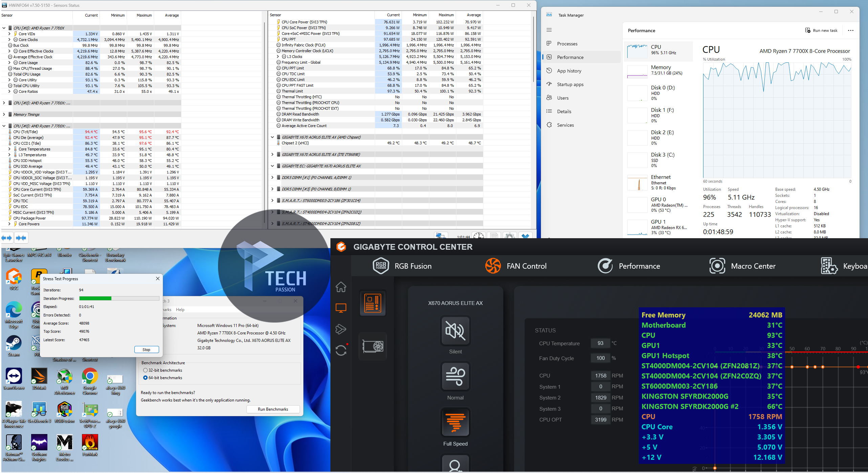Click the Run Benchmarks button

click(273, 409)
